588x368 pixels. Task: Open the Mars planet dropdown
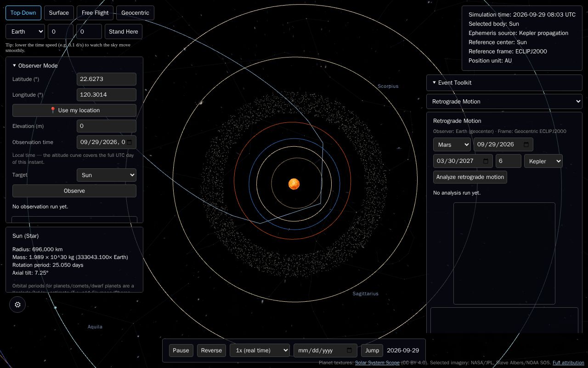452,144
